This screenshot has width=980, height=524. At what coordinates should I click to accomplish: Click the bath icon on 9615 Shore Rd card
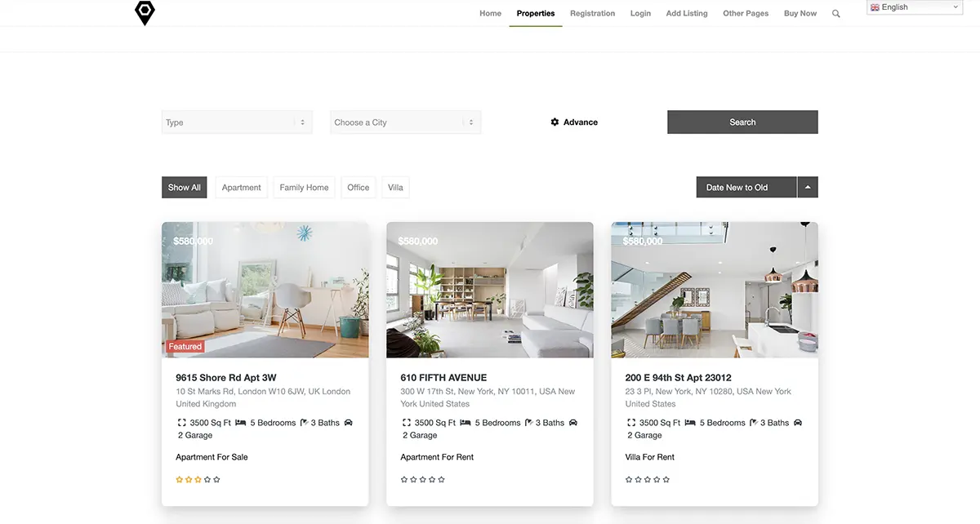click(x=304, y=423)
